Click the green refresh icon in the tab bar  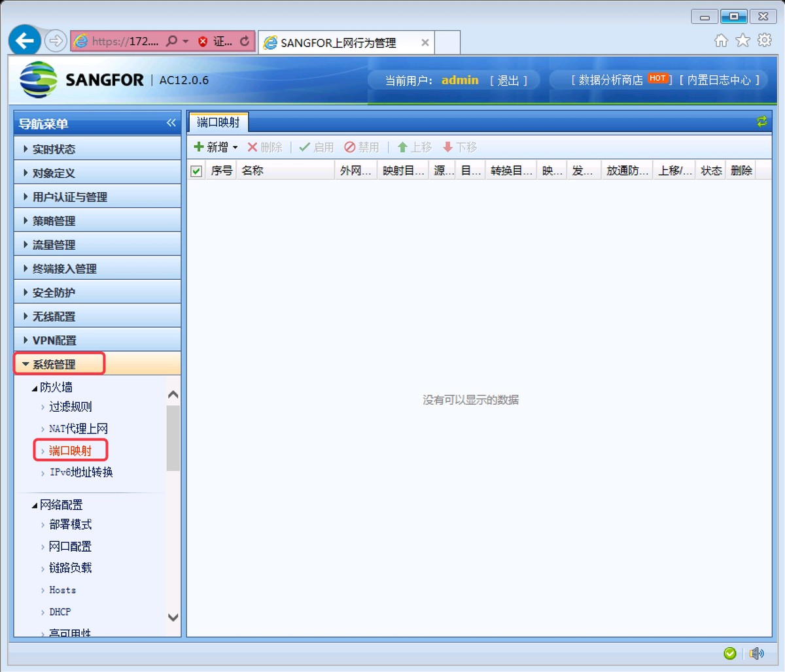(x=761, y=122)
